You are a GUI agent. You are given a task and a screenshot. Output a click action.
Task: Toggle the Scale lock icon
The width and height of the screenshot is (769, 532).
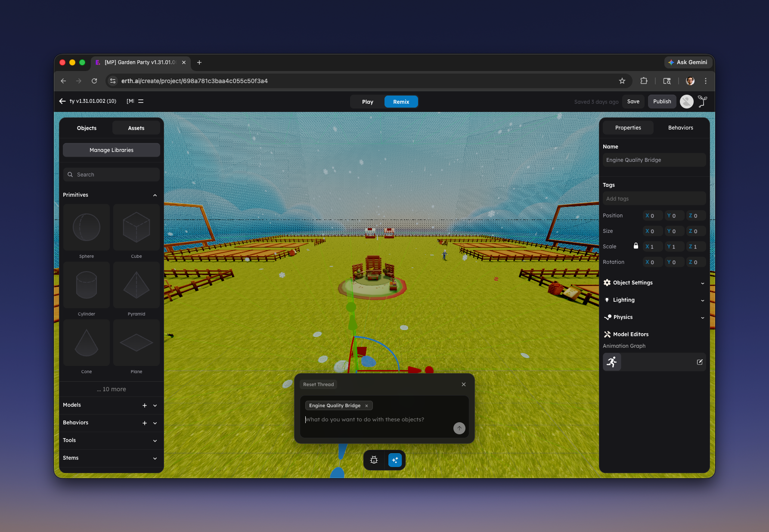[636, 246]
